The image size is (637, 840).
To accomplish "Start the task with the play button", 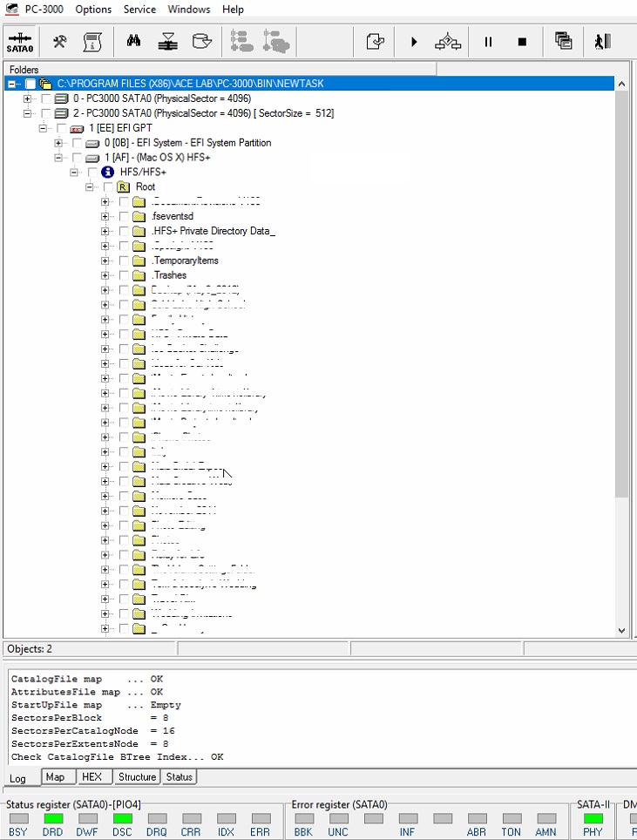I will (414, 42).
